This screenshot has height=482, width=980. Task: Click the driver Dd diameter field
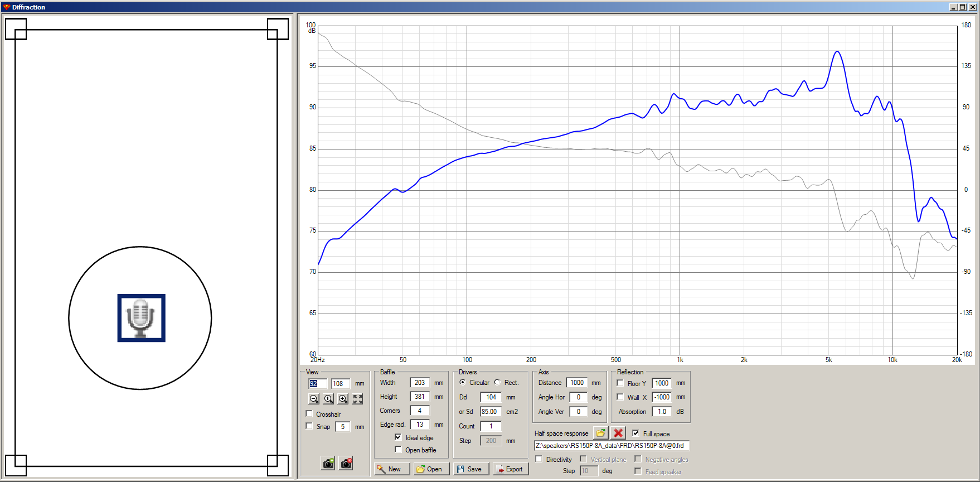(x=491, y=397)
